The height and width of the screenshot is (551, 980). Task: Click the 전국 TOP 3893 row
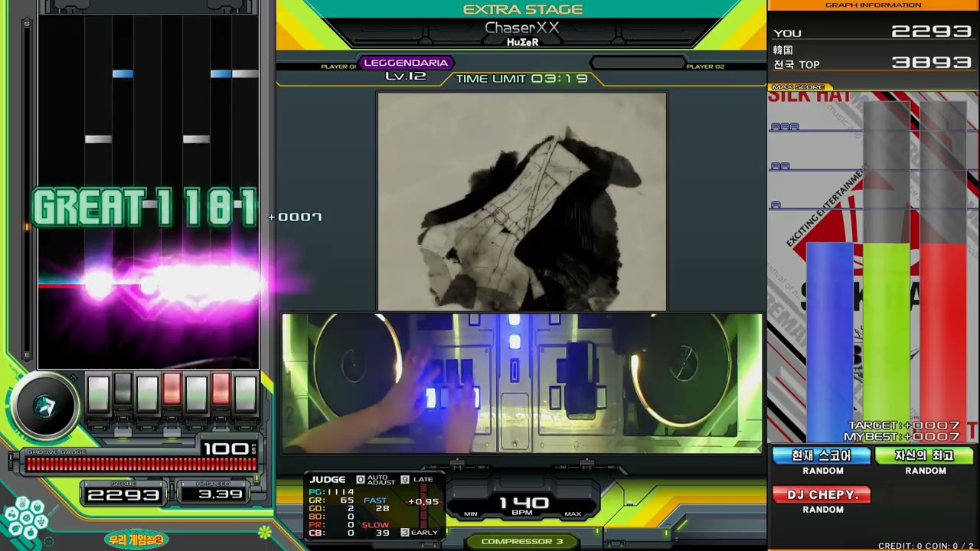click(x=873, y=63)
